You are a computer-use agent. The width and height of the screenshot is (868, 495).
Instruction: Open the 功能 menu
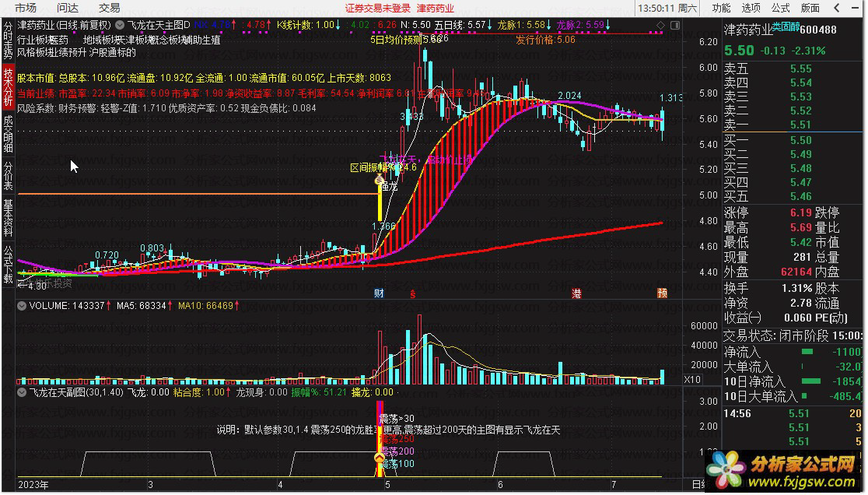[x=721, y=8]
